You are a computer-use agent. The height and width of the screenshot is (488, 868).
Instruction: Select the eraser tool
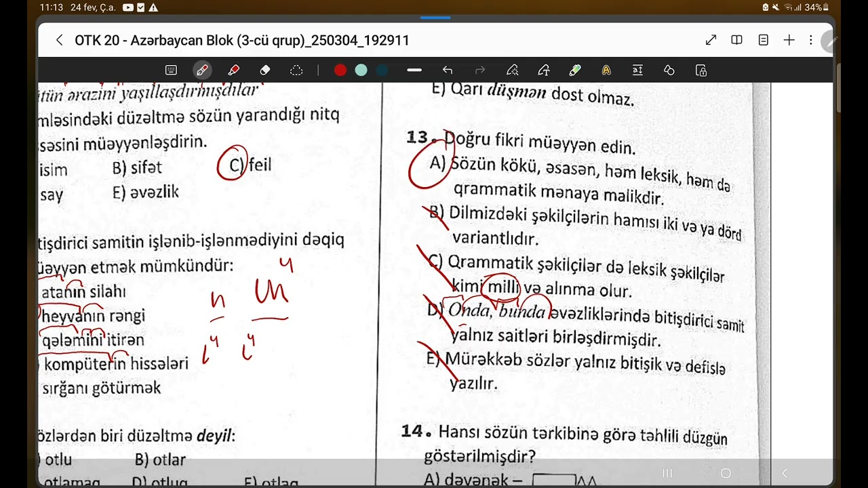pyautogui.click(x=265, y=70)
